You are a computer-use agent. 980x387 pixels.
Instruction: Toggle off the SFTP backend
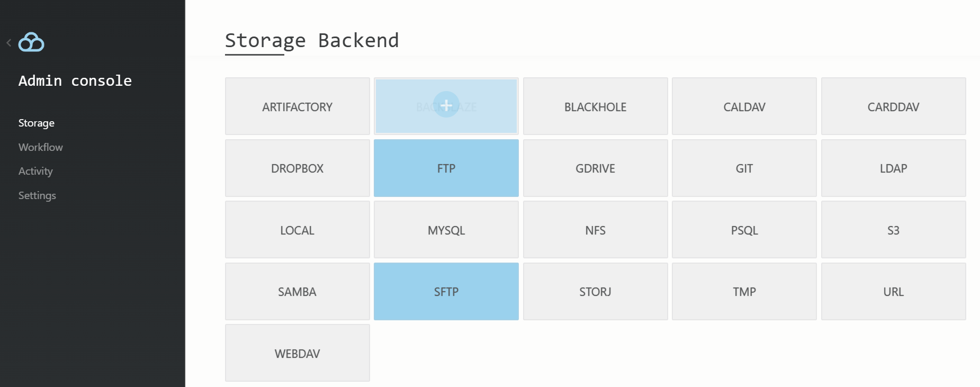pyautogui.click(x=446, y=292)
